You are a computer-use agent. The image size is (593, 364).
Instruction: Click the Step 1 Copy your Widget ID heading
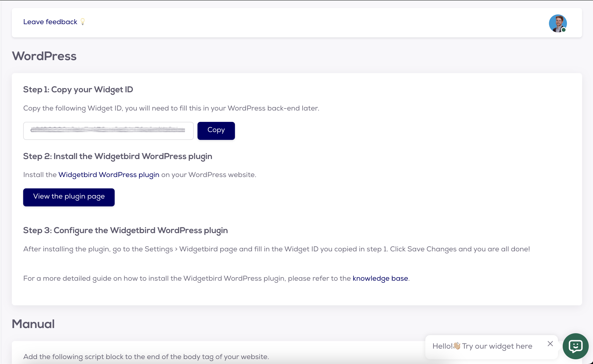pyautogui.click(x=78, y=89)
